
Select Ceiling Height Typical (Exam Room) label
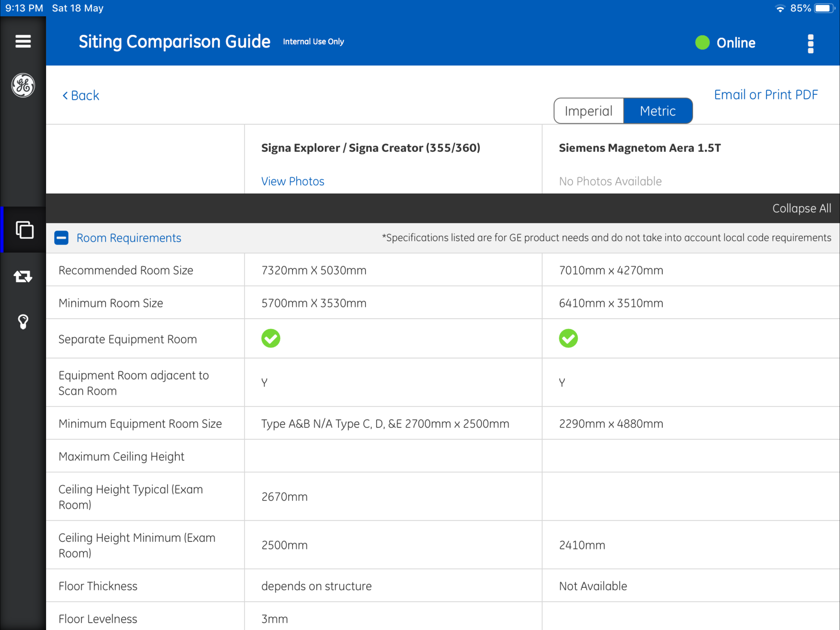(x=131, y=497)
